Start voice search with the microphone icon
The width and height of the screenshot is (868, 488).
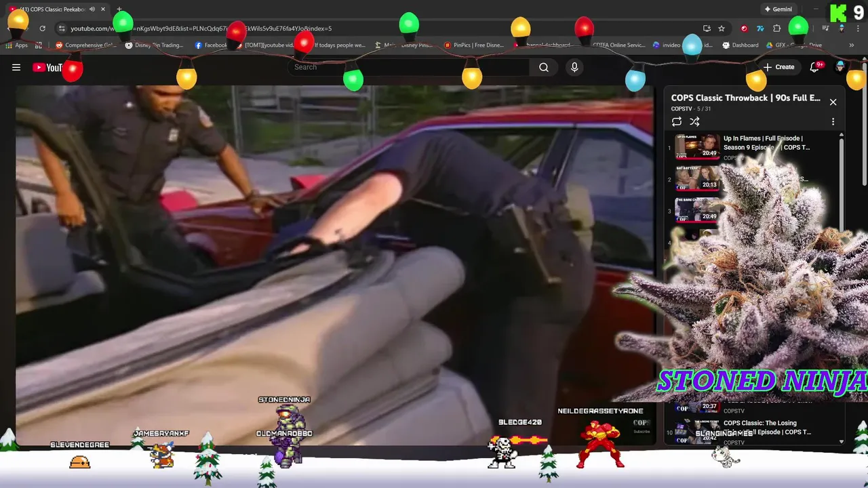[x=574, y=67]
